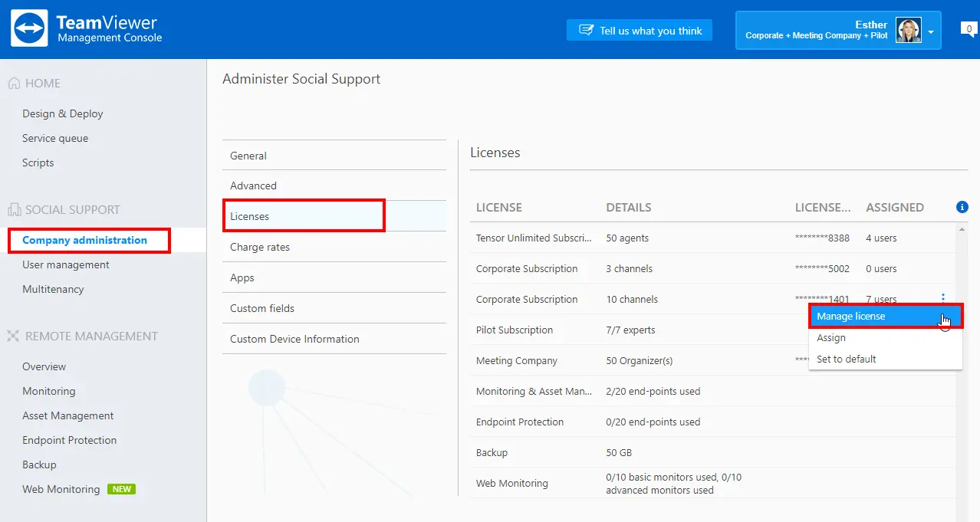Click Monitoring & Asset Management license row
980x522 pixels.
713,391
